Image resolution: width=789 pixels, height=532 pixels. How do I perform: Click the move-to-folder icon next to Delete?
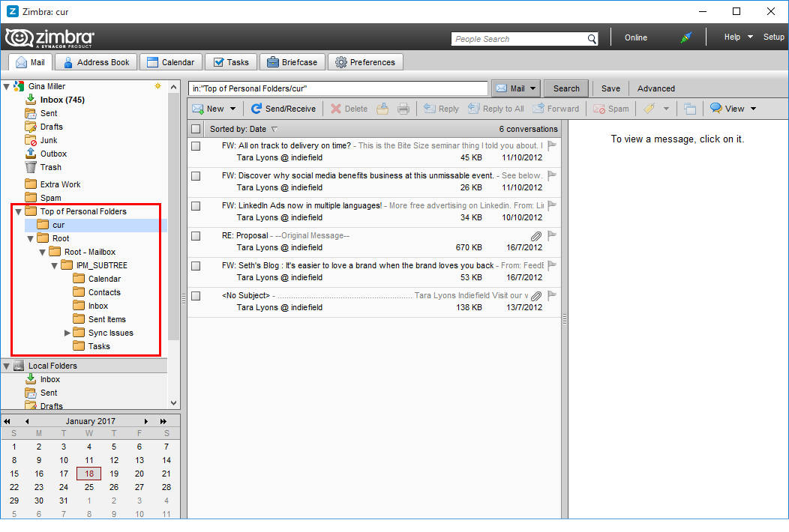tap(382, 109)
